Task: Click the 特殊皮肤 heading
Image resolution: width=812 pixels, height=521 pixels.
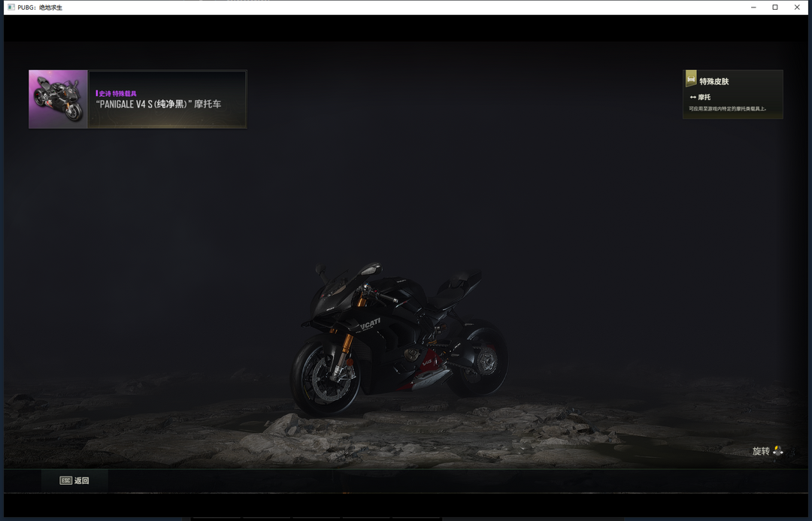Action: tap(714, 81)
